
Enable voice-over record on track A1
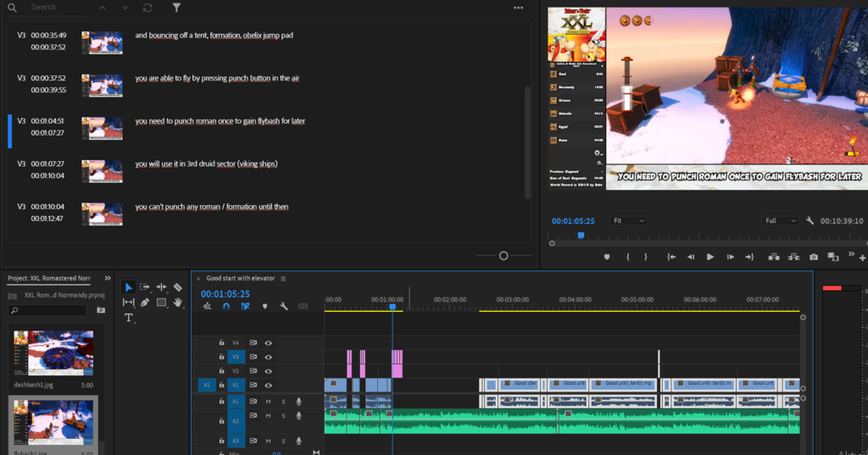point(298,402)
